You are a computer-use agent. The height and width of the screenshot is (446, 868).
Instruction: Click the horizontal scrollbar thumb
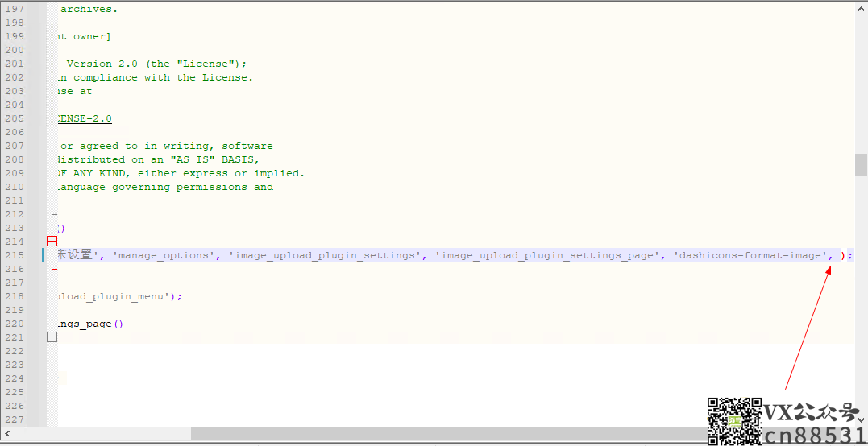tap(450, 433)
